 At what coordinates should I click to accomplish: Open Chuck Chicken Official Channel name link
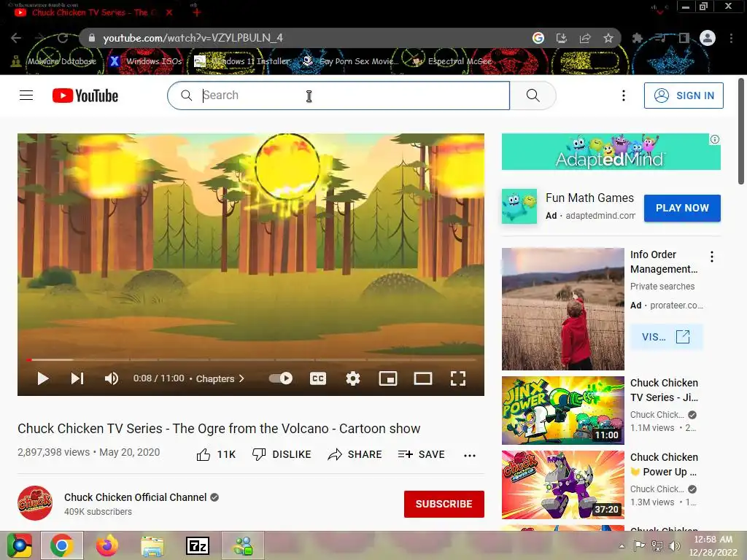pos(135,497)
